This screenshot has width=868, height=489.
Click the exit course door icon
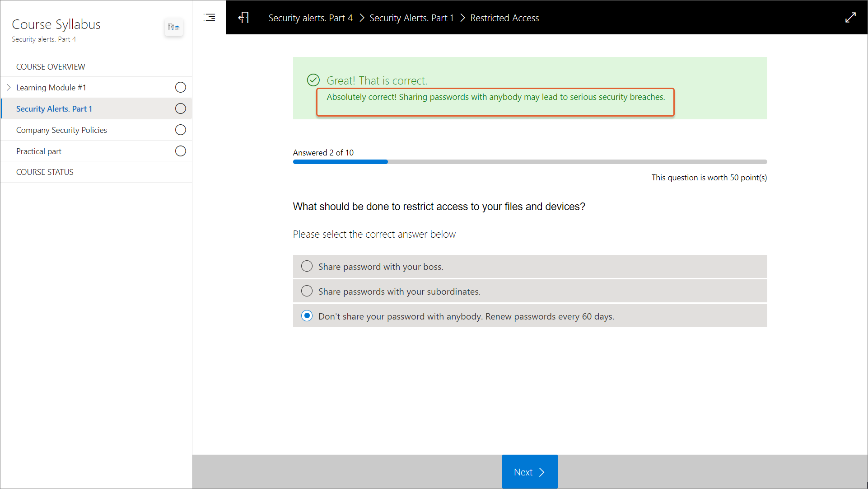[x=243, y=18]
